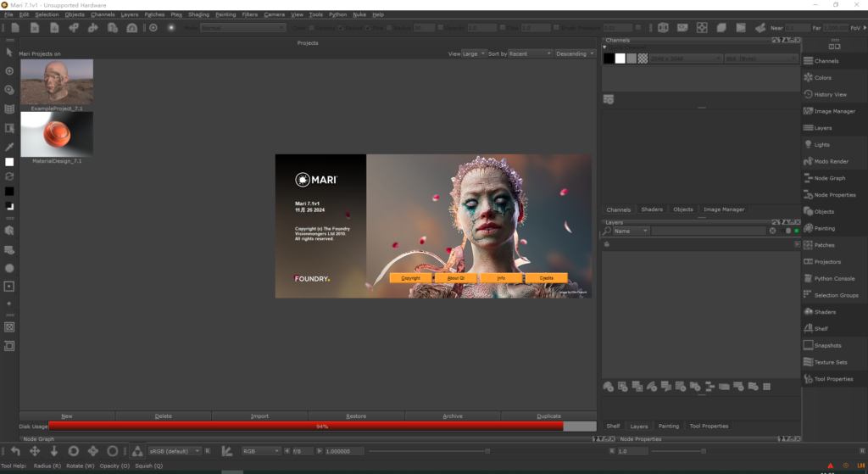Image resolution: width=868 pixels, height=474 pixels.
Task: Toggle the checkbox before Brush Pressure
Action: point(556,28)
